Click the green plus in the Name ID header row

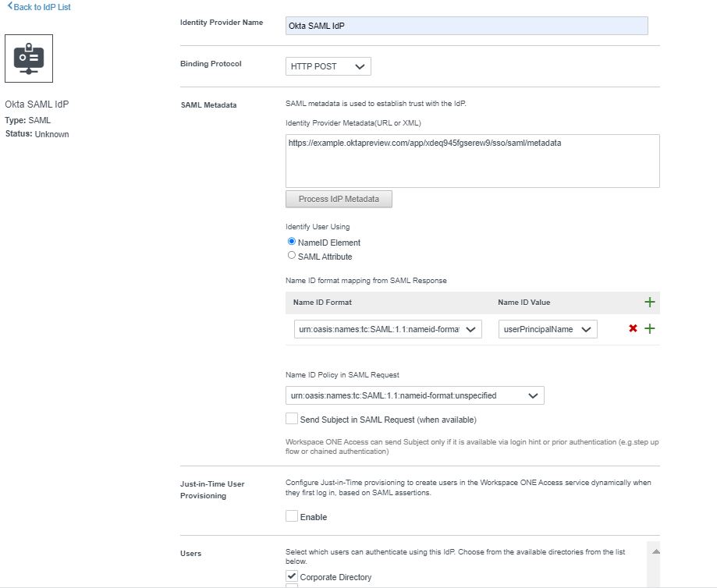pos(649,303)
